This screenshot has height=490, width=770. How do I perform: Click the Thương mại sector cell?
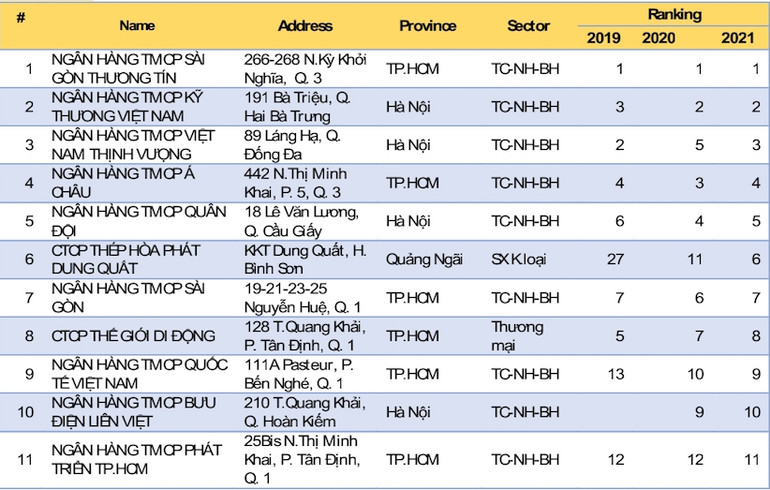pyautogui.click(x=517, y=336)
